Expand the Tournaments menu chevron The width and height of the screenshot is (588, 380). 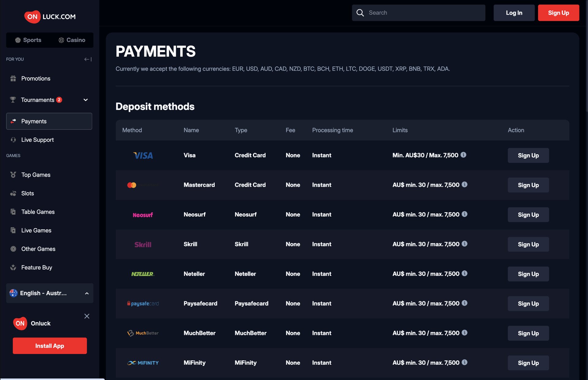click(85, 100)
